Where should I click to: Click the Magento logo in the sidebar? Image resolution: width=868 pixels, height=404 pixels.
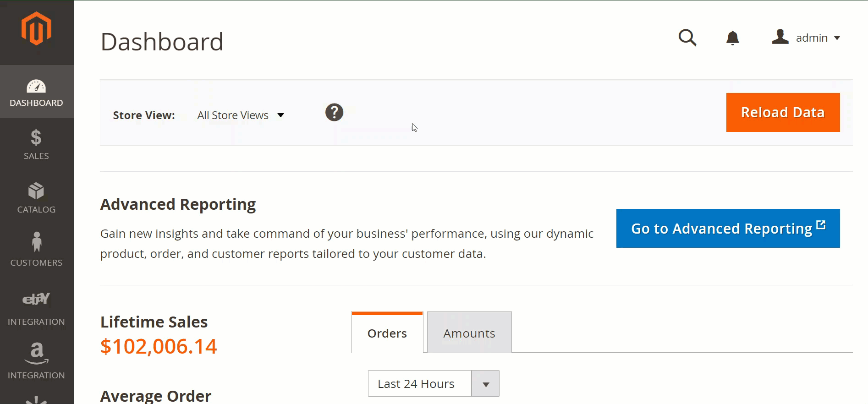click(x=36, y=29)
